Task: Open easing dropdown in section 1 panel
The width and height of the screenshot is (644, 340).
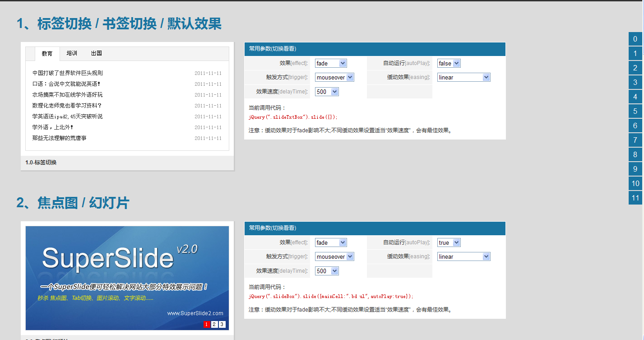Action: pos(463,77)
